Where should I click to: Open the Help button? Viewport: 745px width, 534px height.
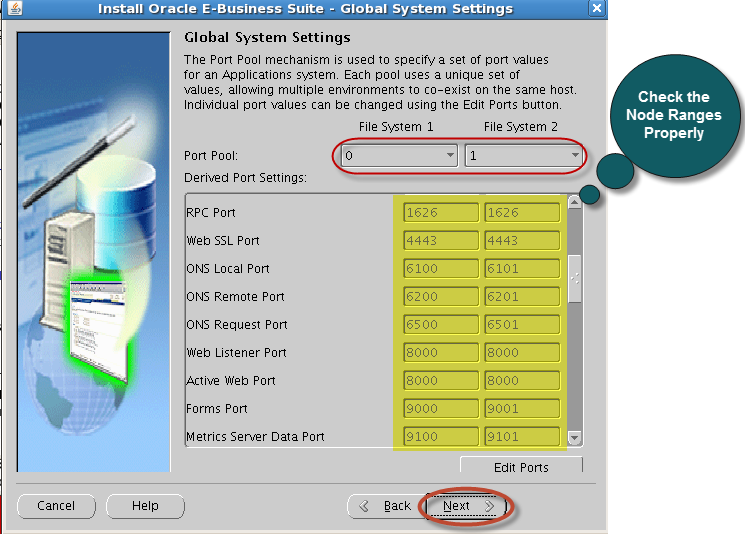point(145,506)
